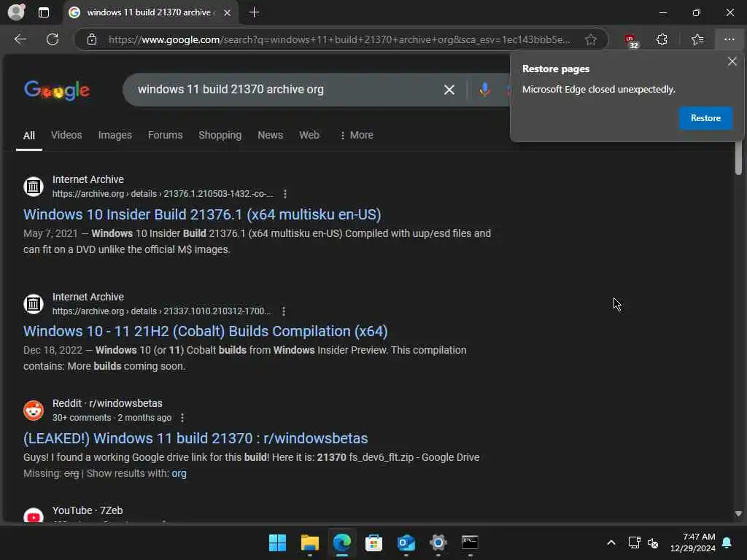Open muted volume tray icon
The height and width of the screenshot is (560, 747).
pyautogui.click(x=653, y=542)
